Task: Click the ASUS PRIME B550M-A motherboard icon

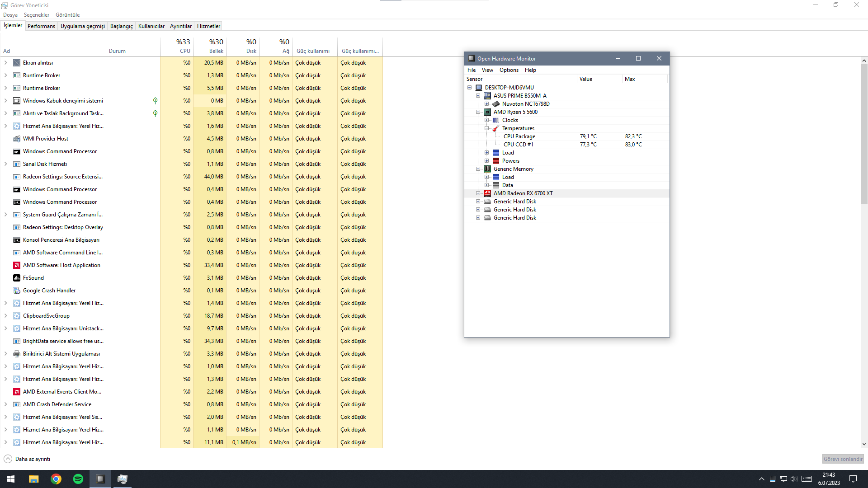Action: point(487,96)
